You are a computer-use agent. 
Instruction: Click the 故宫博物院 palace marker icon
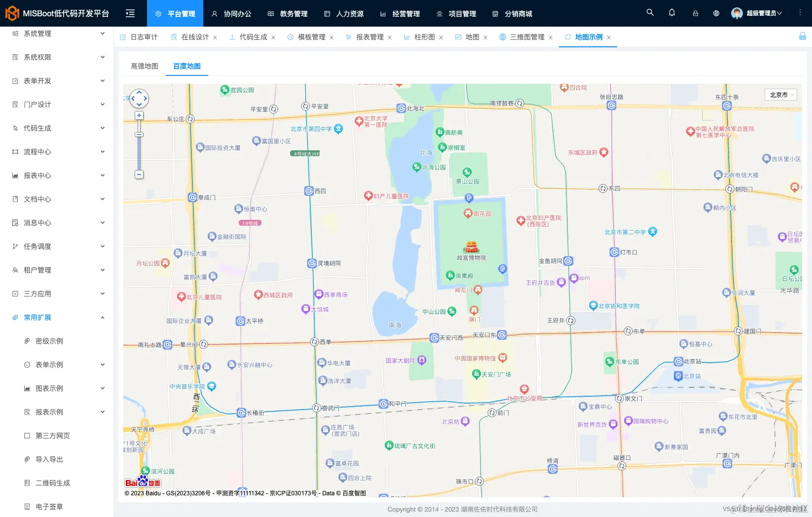[x=472, y=247]
